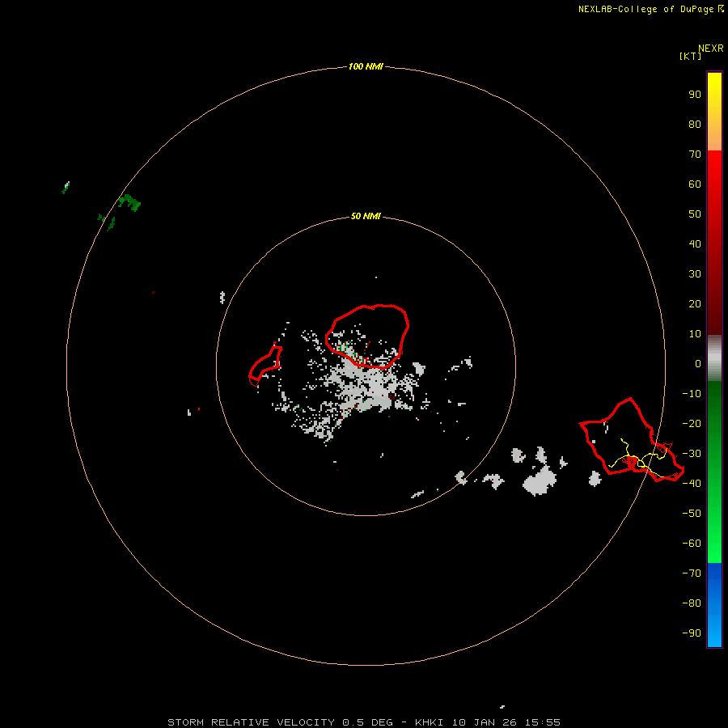Click the -80 value on the velocity scale
728x728 pixels.
[x=692, y=603]
